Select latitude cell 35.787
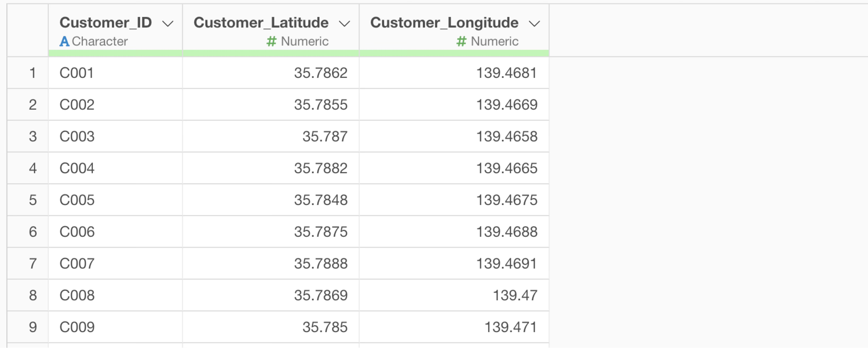 coord(324,137)
